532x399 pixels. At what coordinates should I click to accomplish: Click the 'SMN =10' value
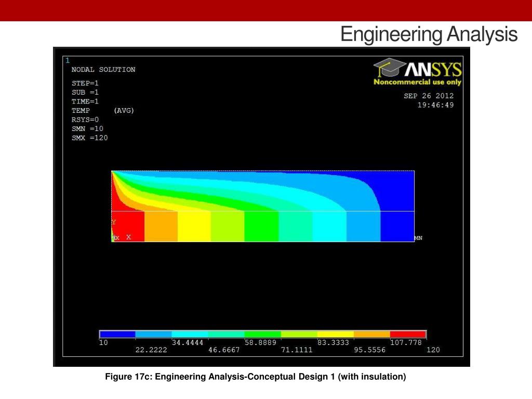coord(87,129)
